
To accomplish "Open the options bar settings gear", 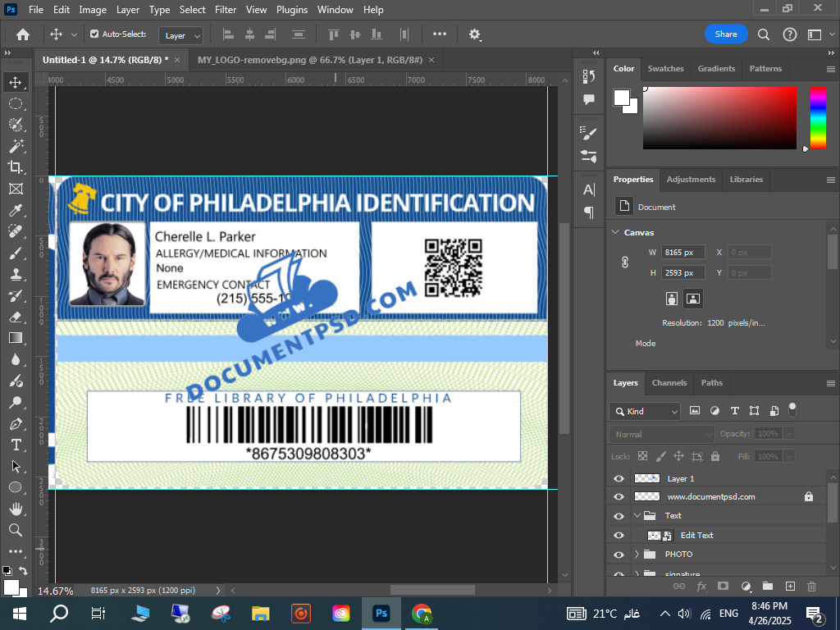I will click(x=475, y=34).
